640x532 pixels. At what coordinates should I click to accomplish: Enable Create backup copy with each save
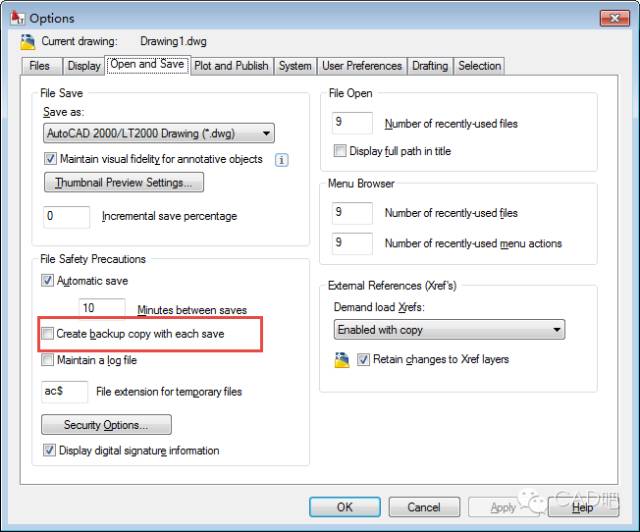click(48, 333)
